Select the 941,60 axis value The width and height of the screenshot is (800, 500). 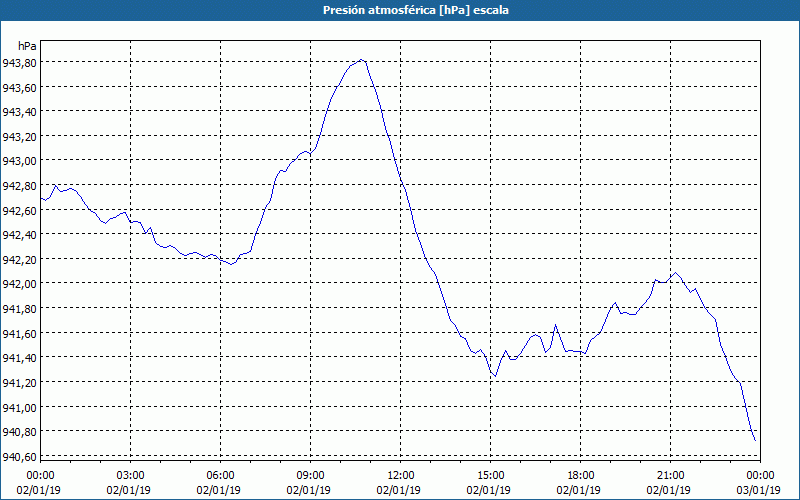19,333
